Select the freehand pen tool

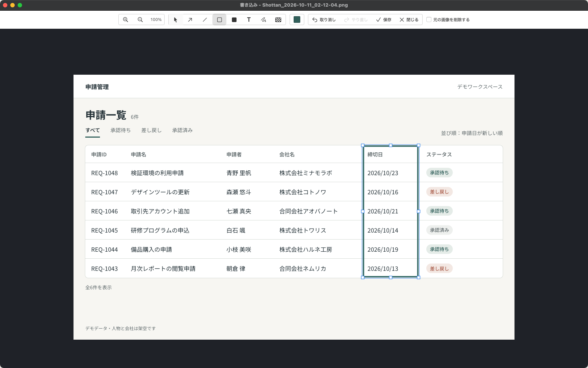point(263,20)
